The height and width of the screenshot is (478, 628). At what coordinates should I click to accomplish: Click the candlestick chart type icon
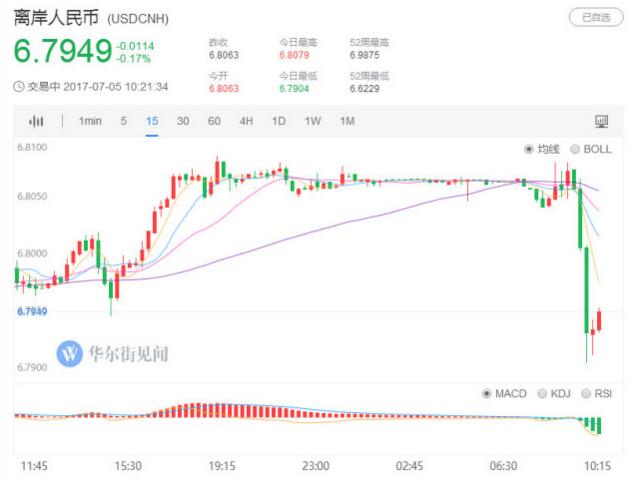point(37,121)
